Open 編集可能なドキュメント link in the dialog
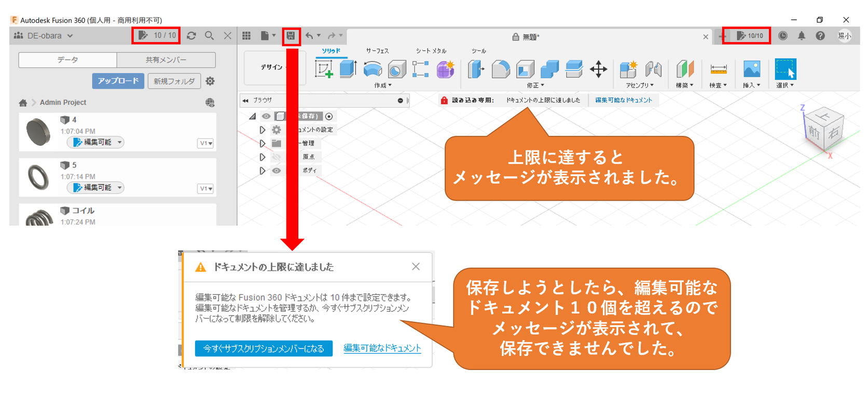Screen dimensions: 868x398 coord(382,348)
